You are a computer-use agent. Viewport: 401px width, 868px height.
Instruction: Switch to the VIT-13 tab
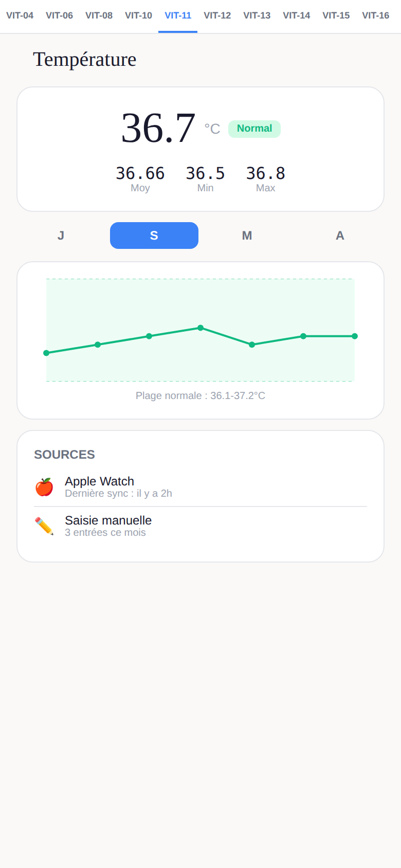point(257,16)
